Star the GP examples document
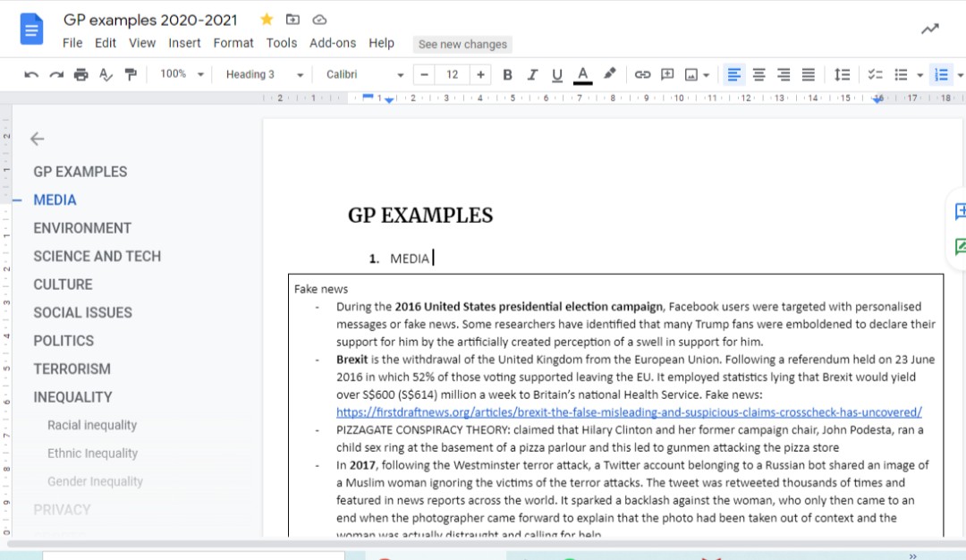 pos(266,19)
